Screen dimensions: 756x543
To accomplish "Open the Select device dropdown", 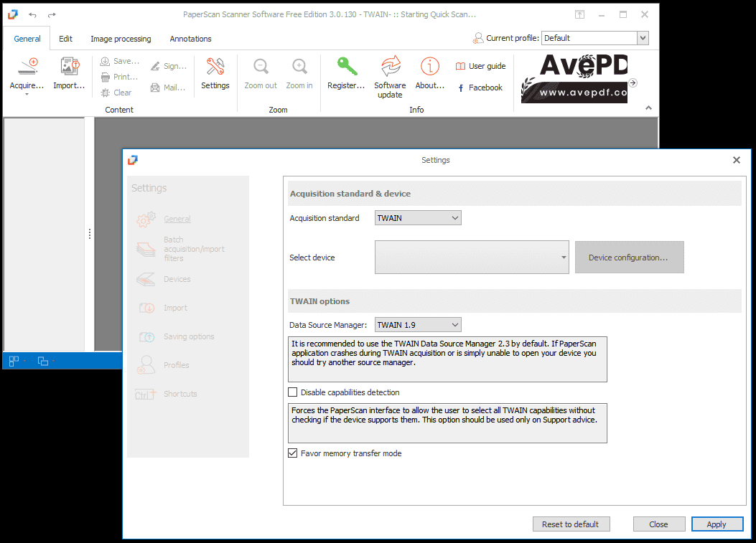I will point(472,258).
